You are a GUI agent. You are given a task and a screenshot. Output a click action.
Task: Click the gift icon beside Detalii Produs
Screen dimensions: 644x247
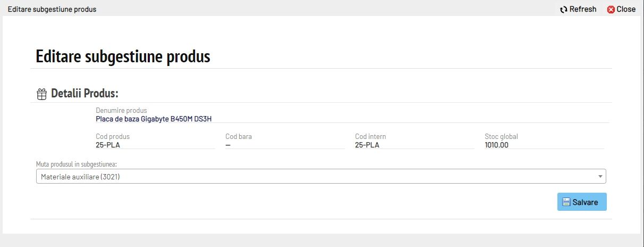tap(41, 94)
